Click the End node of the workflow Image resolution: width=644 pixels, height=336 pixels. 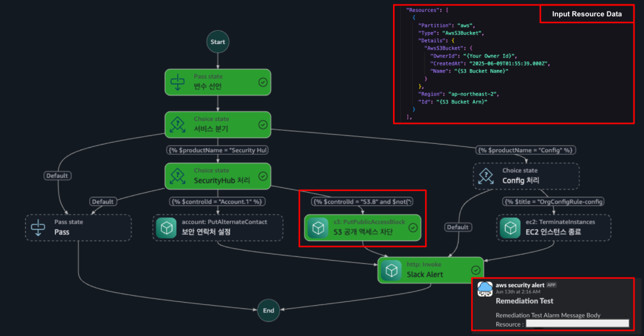(x=269, y=310)
